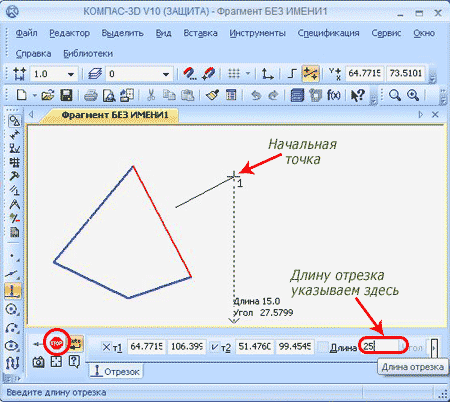
Task: Select the auxiliary line tool
Action: (x=13, y=274)
